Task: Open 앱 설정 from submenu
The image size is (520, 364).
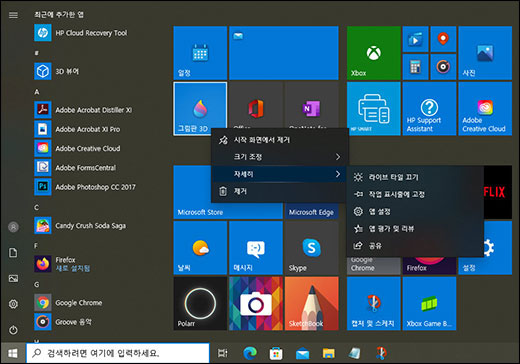Action: 415,211
